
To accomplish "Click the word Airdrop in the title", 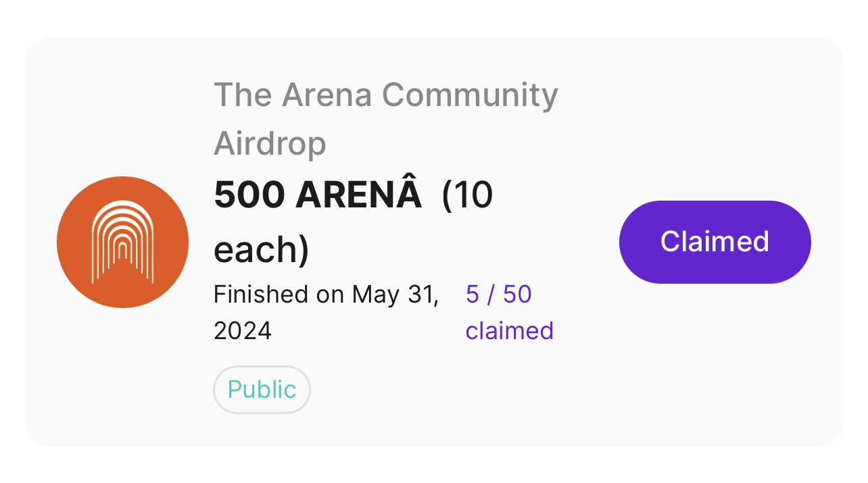I will click(270, 143).
